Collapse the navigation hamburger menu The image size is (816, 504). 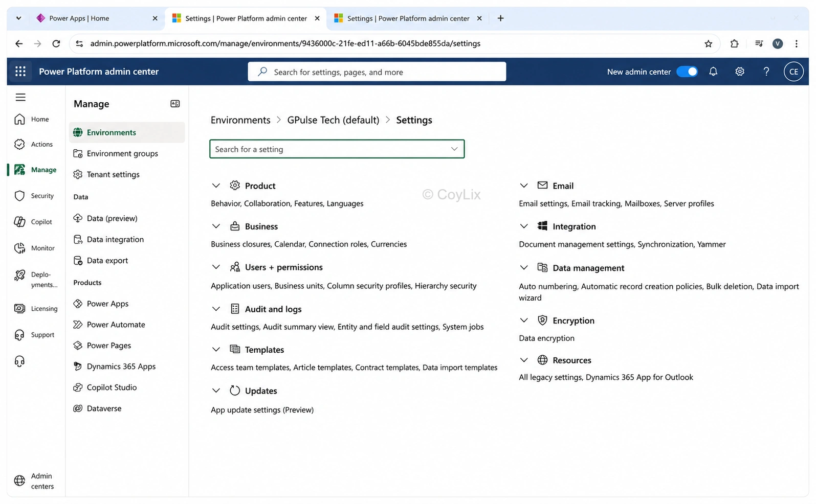tap(20, 97)
